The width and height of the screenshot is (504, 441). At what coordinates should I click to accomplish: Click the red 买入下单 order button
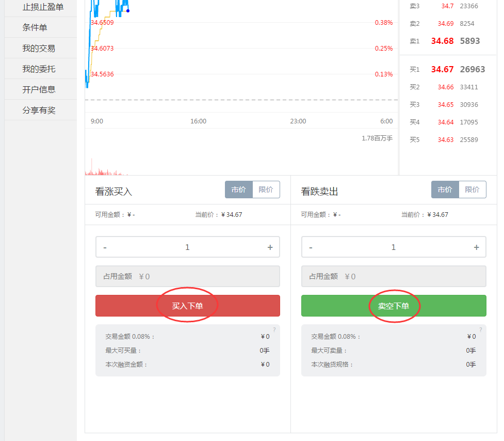tap(187, 306)
